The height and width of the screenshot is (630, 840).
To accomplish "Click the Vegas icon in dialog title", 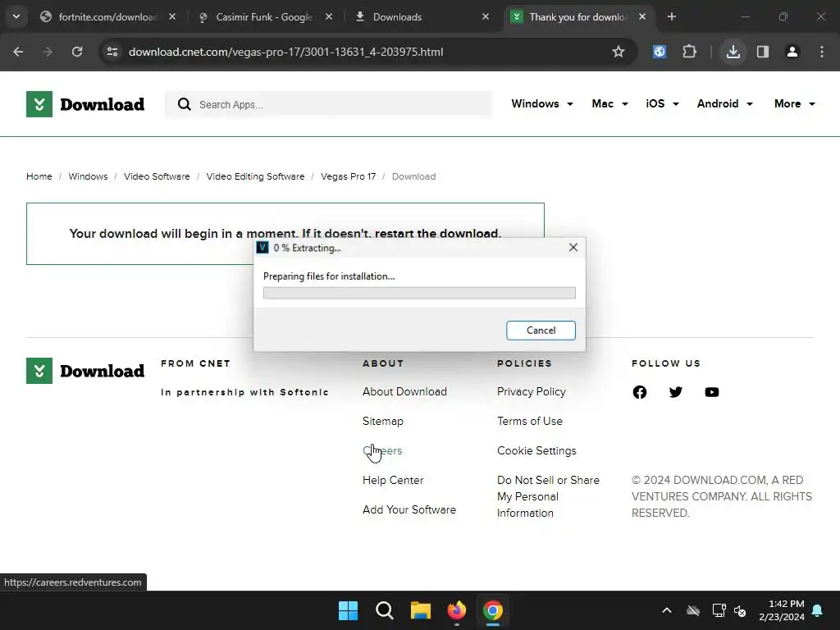I will [x=262, y=248].
